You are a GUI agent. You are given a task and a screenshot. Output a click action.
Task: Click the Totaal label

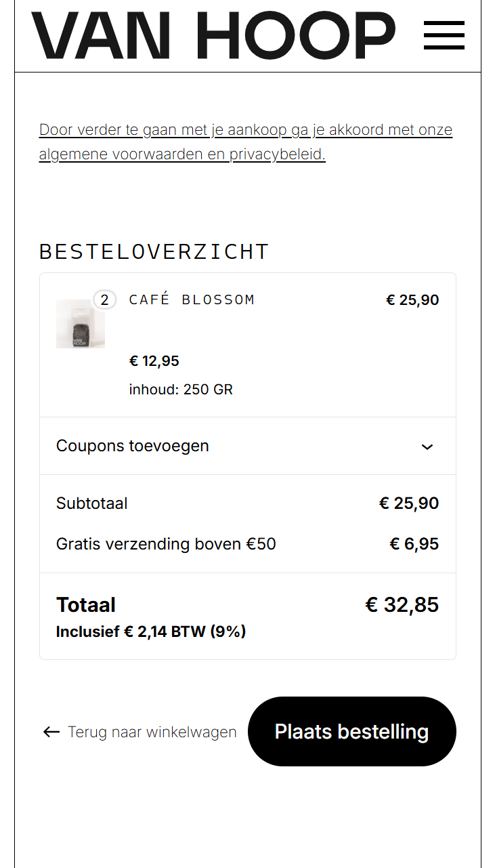pos(86,604)
